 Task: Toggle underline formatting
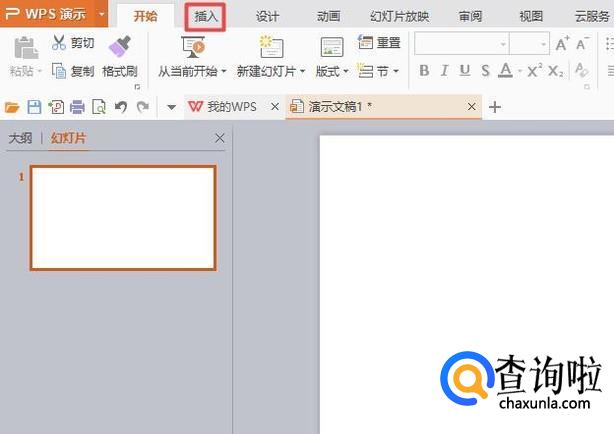click(465, 71)
